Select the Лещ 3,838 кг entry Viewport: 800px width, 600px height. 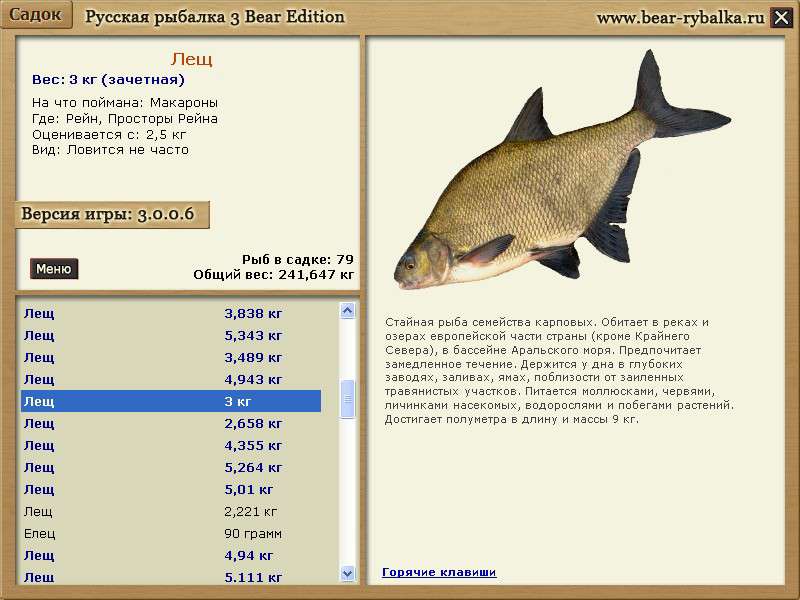pyautogui.click(x=170, y=313)
